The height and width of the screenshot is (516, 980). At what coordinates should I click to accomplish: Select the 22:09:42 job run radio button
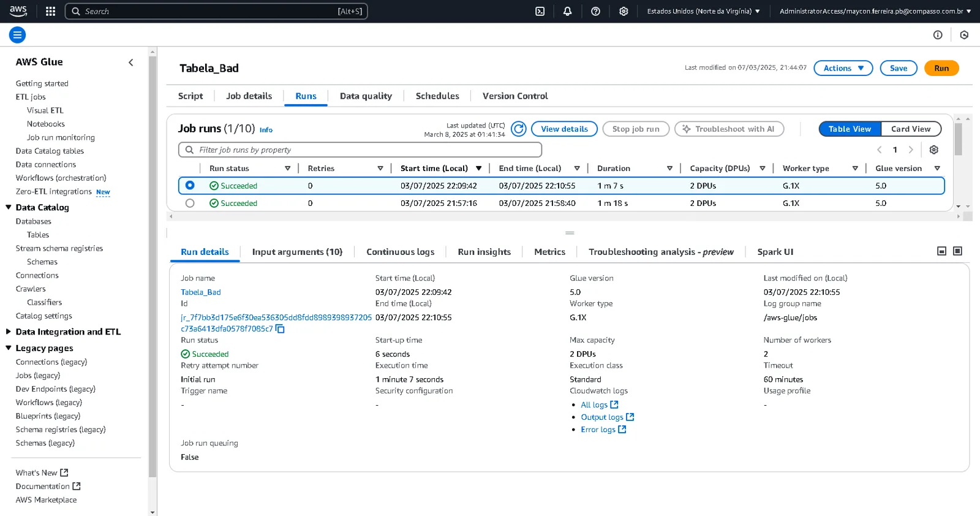click(190, 186)
